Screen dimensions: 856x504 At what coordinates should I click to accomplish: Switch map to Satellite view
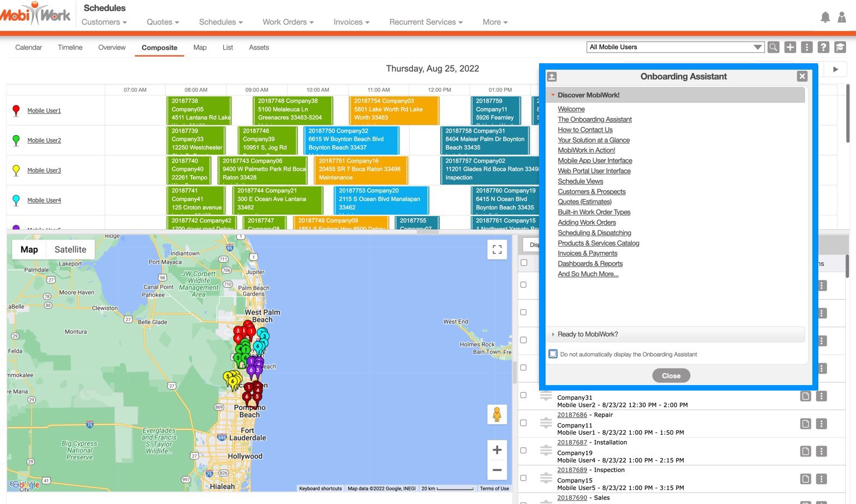tap(70, 249)
